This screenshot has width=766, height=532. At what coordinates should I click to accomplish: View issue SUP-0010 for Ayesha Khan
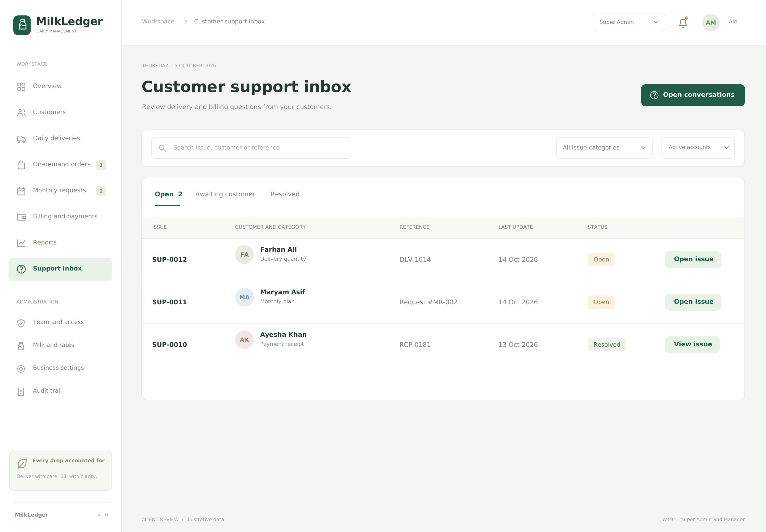point(692,345)
